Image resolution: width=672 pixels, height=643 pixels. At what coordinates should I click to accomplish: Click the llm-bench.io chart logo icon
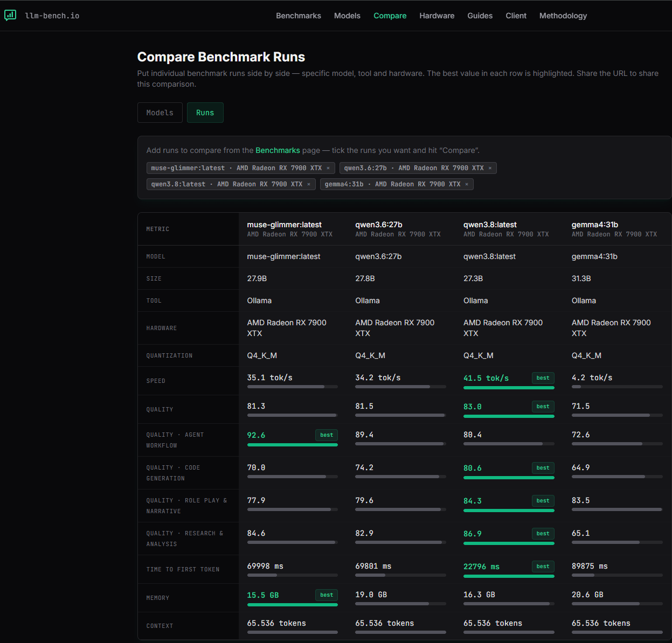pyautogui.click(x=10, y=16)
